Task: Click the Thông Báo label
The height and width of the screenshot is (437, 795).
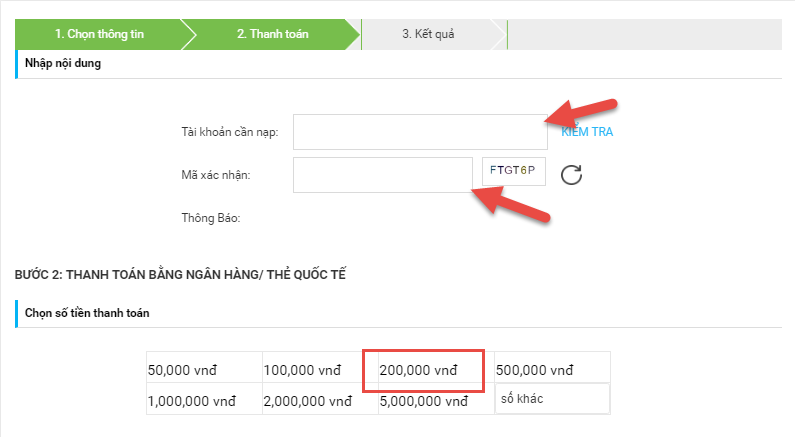Action: coord(211,218)
